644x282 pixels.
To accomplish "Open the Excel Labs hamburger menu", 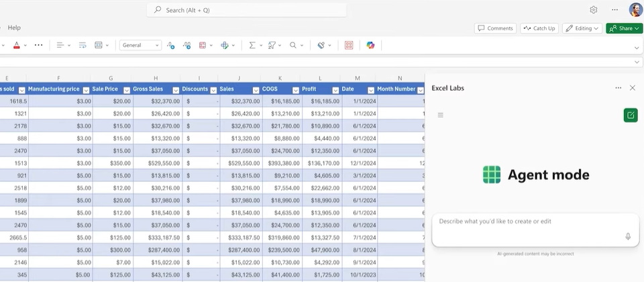I will coord(441,115).
